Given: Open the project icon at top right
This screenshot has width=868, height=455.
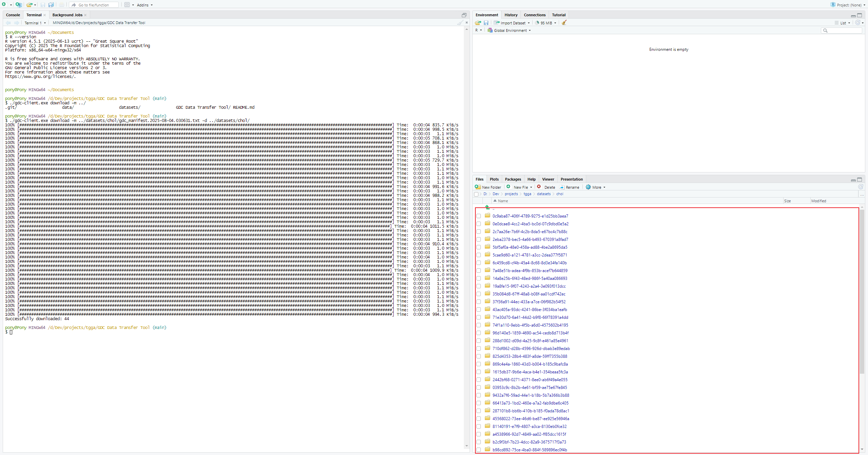Looking at the screenshot, I should tap(833, 5).
